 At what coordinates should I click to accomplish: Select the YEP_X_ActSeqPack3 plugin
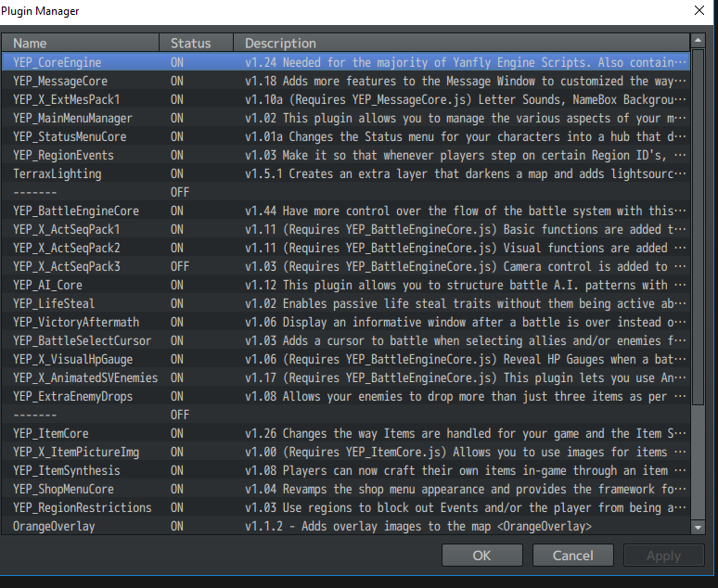(346, 266)
